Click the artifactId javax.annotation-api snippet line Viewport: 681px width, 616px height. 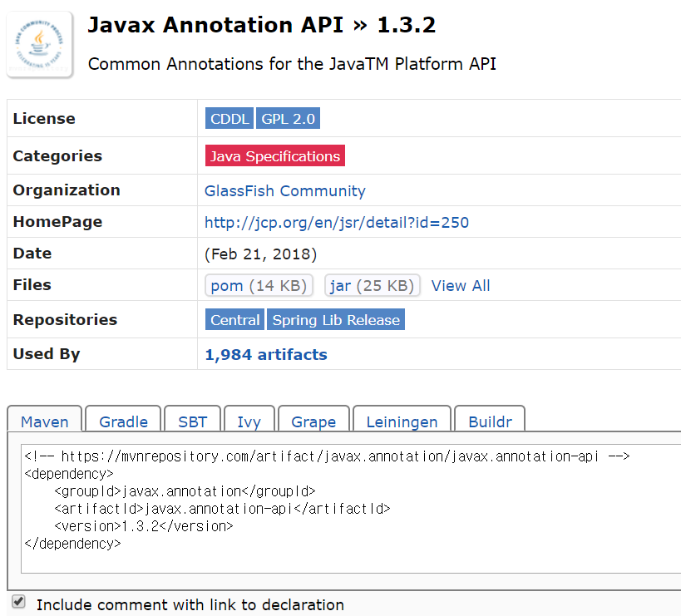coord(222,508)
